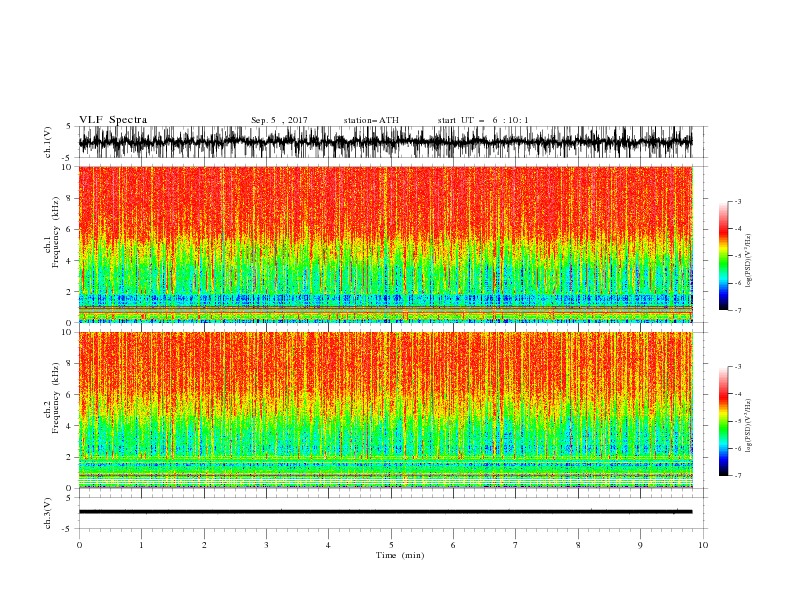Click the time axis tick label "10" at far right
The image size is (792, 612).
(703, 545)
